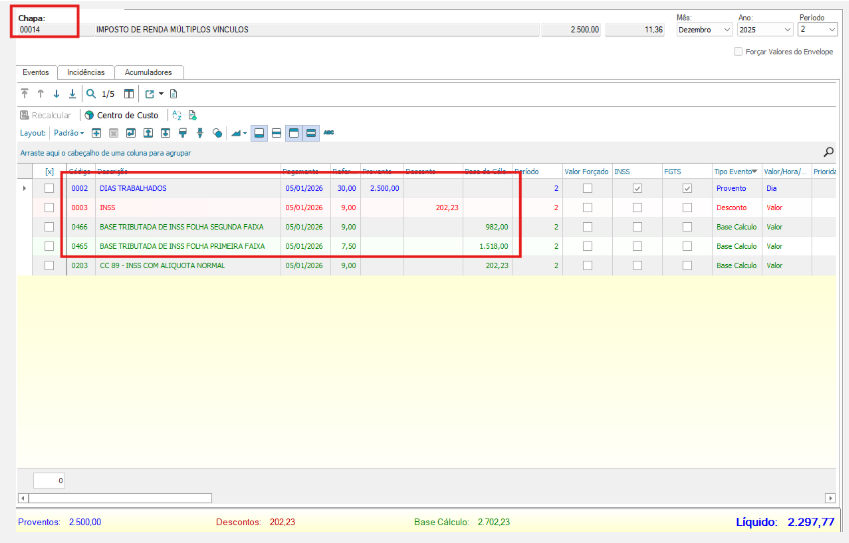Click the 1.518,00 base value cell
The height and width of the screenshot is (543, 849).
pos(487,246)
